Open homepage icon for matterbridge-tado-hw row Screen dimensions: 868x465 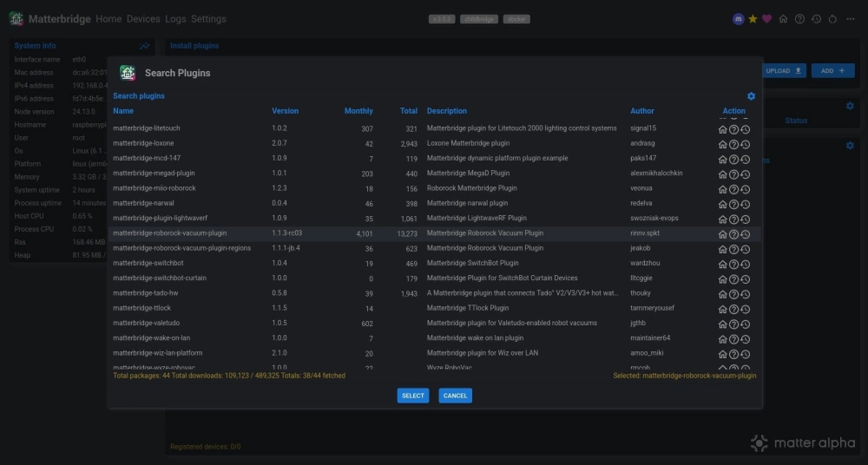point(722,294)
